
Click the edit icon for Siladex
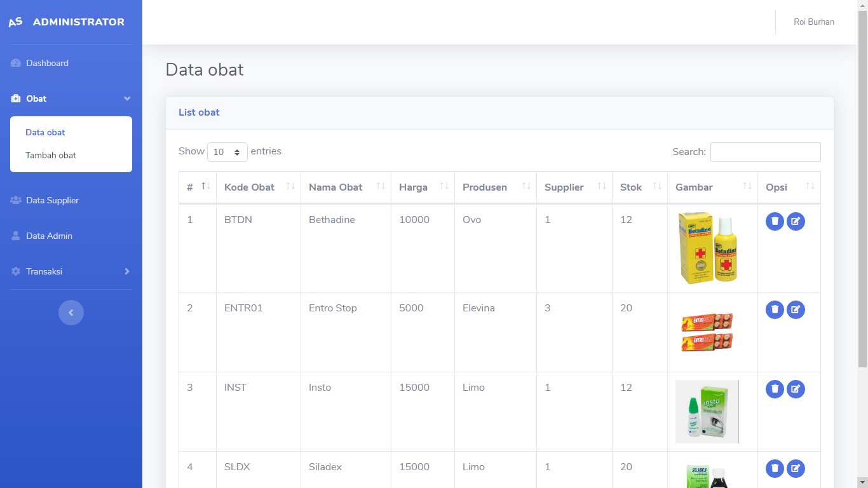pyautogui.click(x=796, y=468)
